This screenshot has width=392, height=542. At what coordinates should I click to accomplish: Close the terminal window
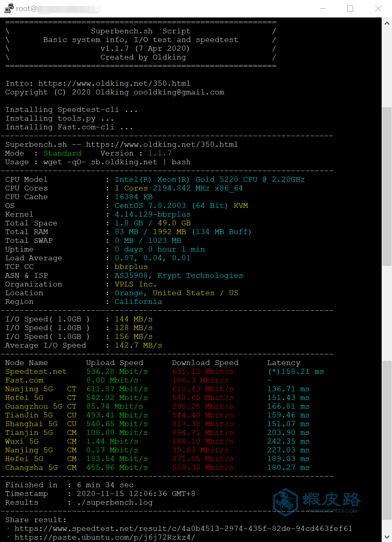pyautogui.click(x=378, y=8)
